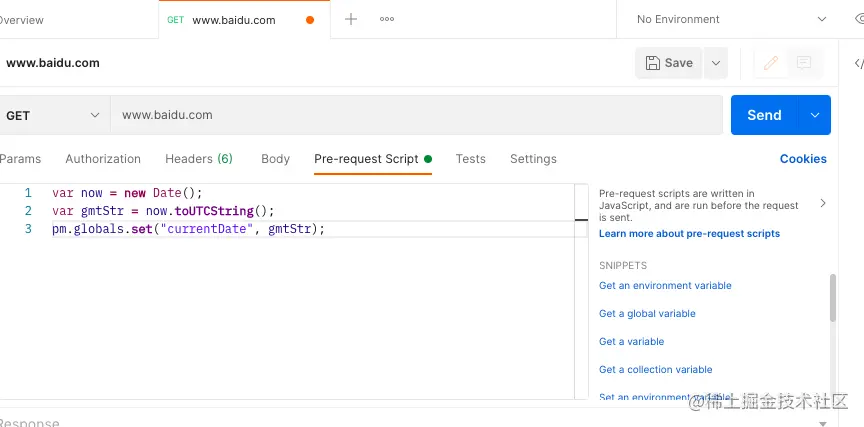
Task: Click the snippets list scrollbar
Action: click(832, 298)
